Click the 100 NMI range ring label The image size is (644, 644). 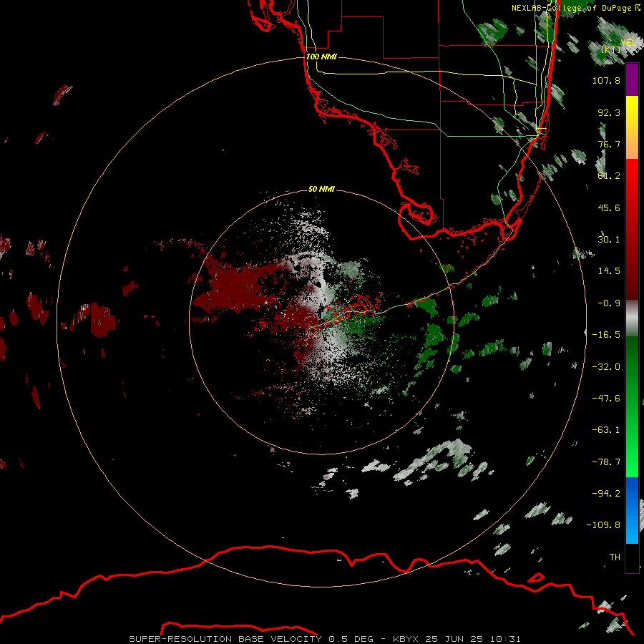[x=321, y=57]
